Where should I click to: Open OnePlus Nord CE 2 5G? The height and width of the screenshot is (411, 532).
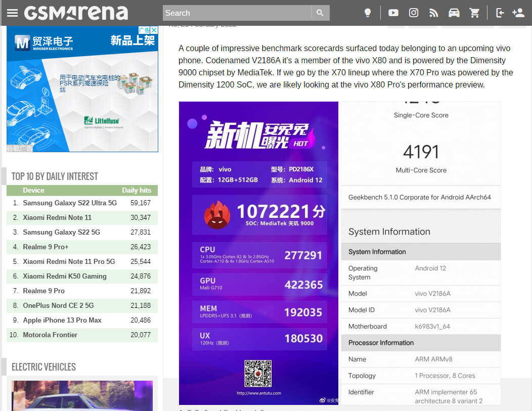(58, 305)
